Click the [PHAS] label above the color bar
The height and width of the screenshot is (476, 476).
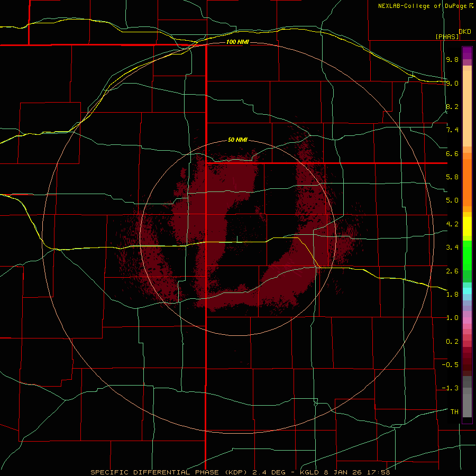pos(447,36)
